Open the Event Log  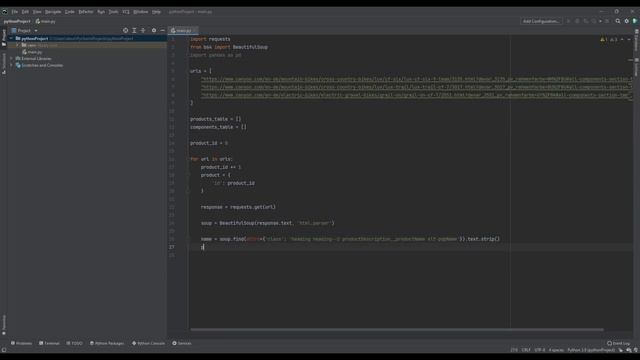click(618, 343)
